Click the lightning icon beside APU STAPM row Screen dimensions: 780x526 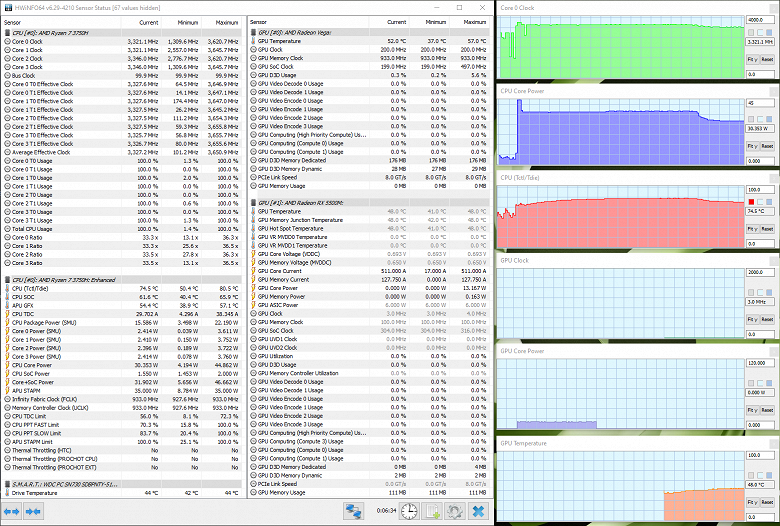click(7, 391)
